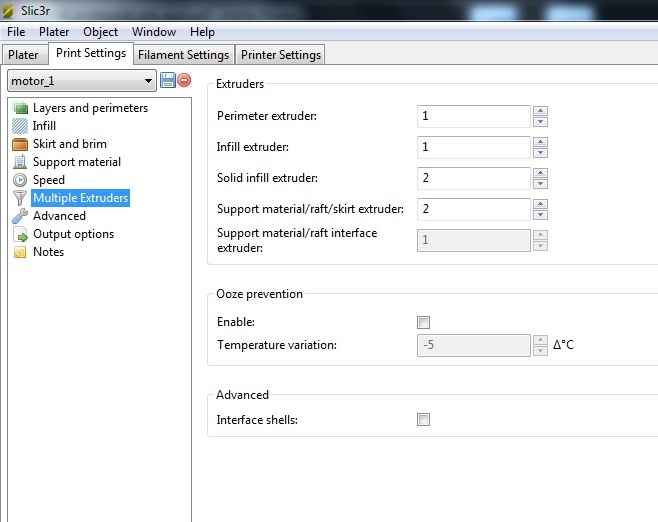Click the Skirt and brim icon
This screenshot has width=658, height=522.
click(x=20, y=144)
